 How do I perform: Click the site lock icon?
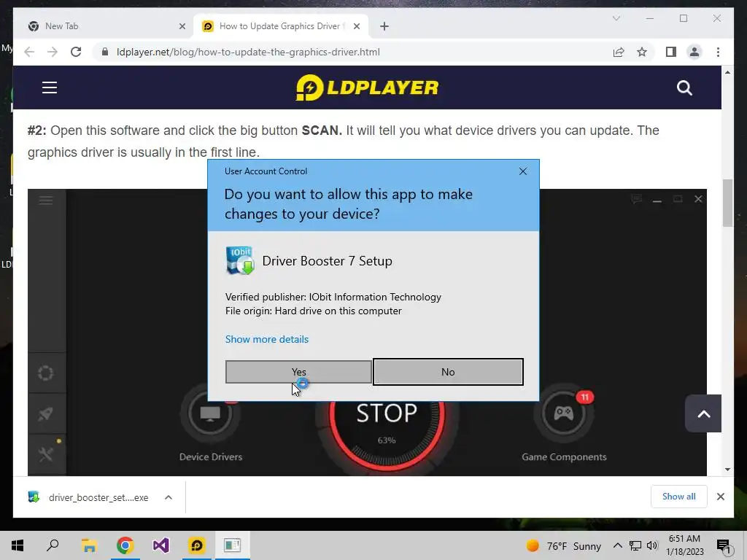(x=105, y=52)
